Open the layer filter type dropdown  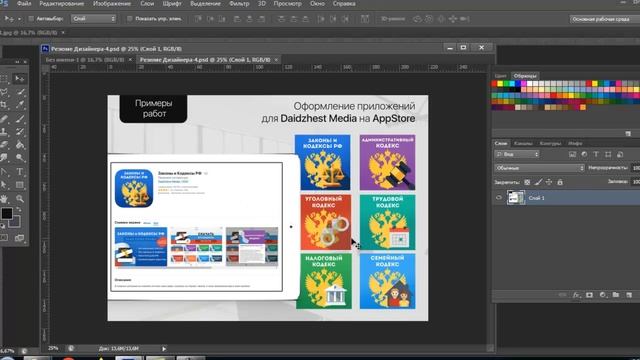517,154
